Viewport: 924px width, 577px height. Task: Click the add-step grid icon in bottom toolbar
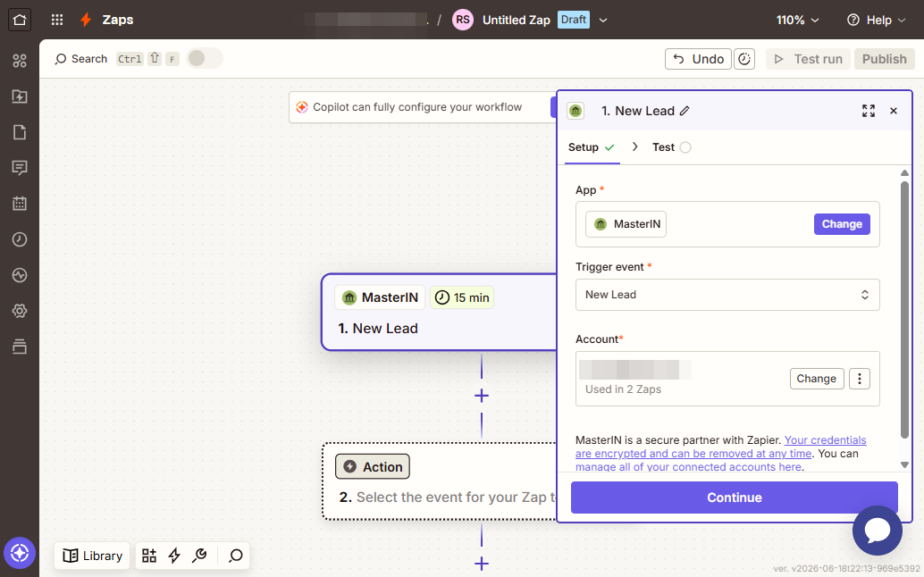(x=149, y=556)
